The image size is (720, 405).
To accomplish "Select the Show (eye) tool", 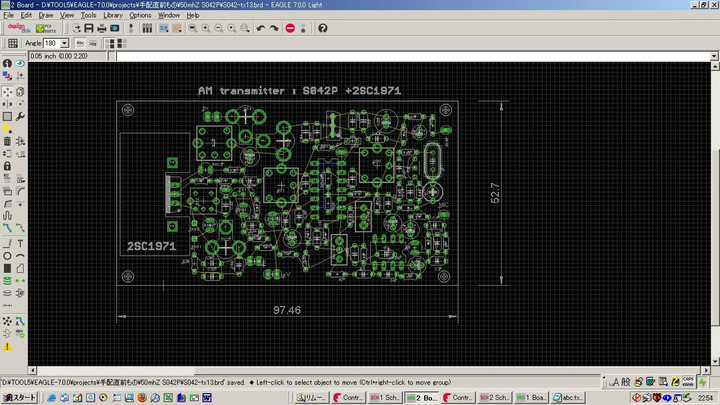I will pyautogui.click(x=20, y=63).
